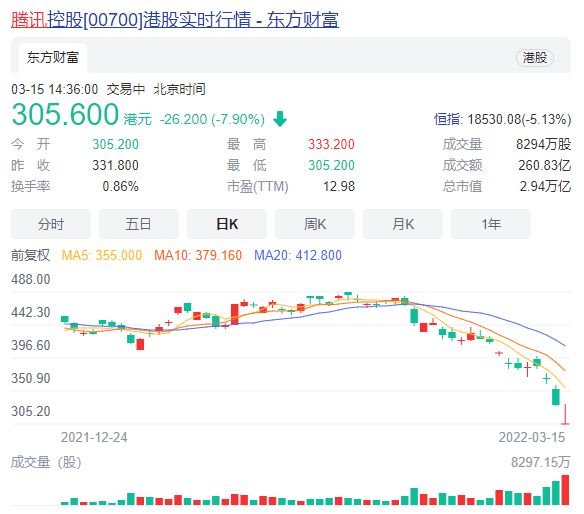Select the 东方财富 source tab

click(x=53, y=58)
